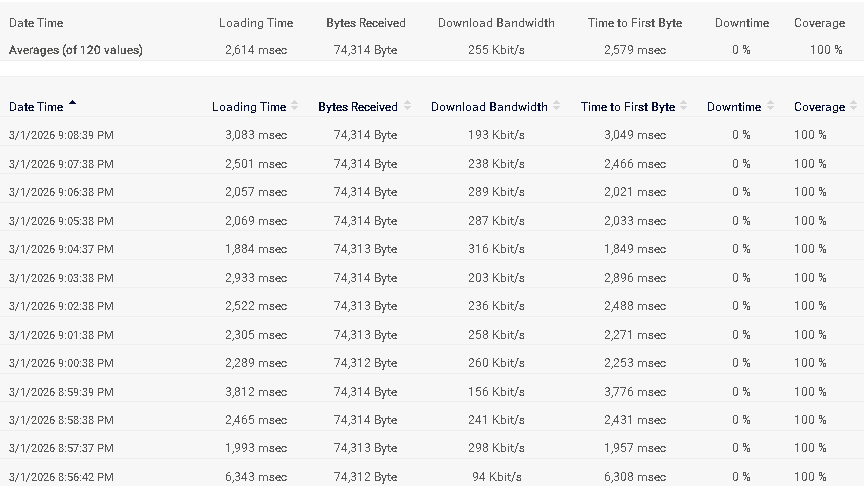Image resolution: width=864 pixels, height=486 pixels.
Task: Click the sortable Download Bandwidth header label
Action: click(x=489, y=107)
